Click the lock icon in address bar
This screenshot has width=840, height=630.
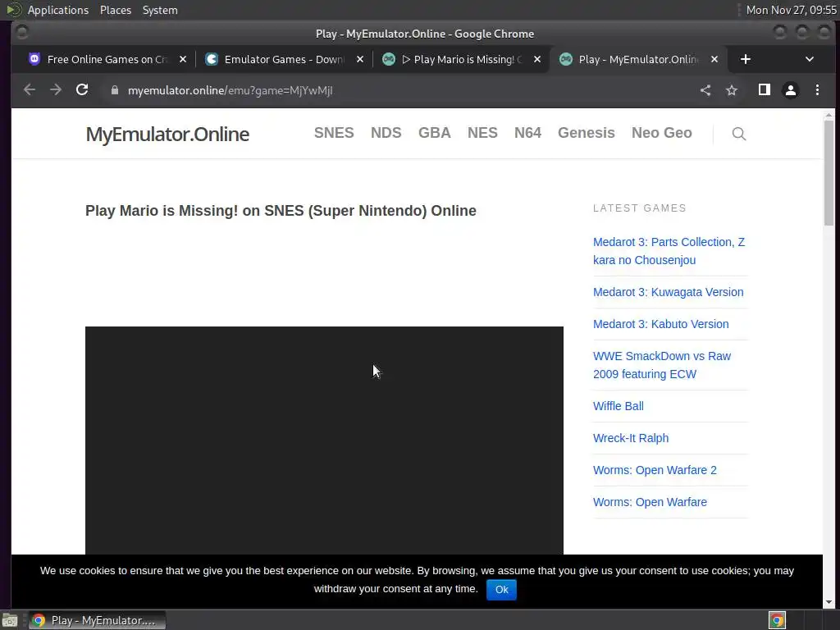click(114, 90)
